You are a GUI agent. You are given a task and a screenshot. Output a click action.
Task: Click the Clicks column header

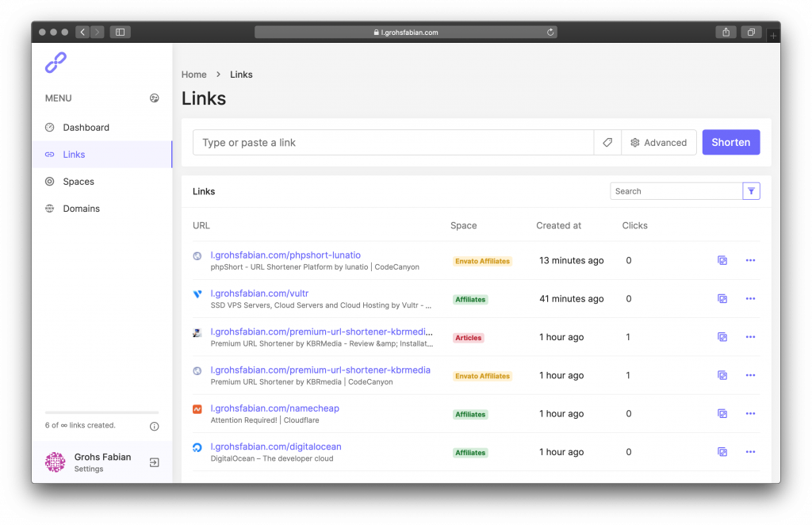pos(634,226)
